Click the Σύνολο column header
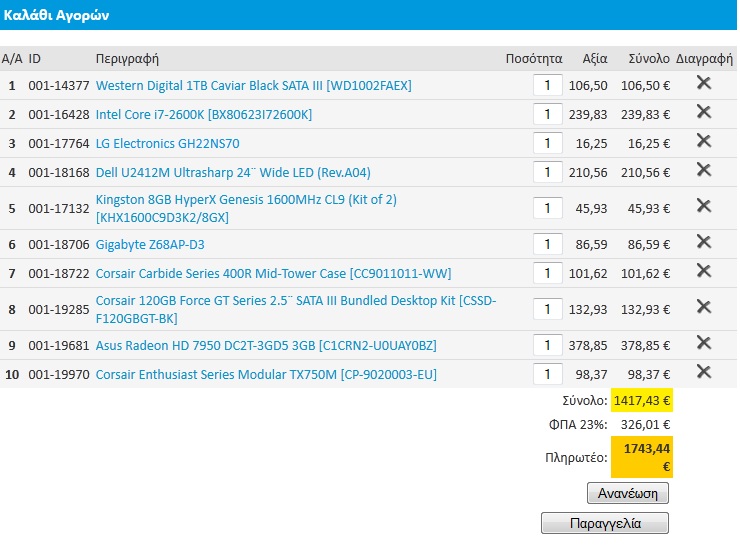 coord(649,59)
